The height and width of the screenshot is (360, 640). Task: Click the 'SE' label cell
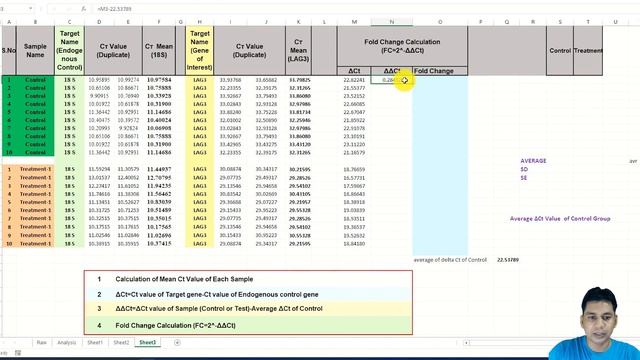coord(524,178)
